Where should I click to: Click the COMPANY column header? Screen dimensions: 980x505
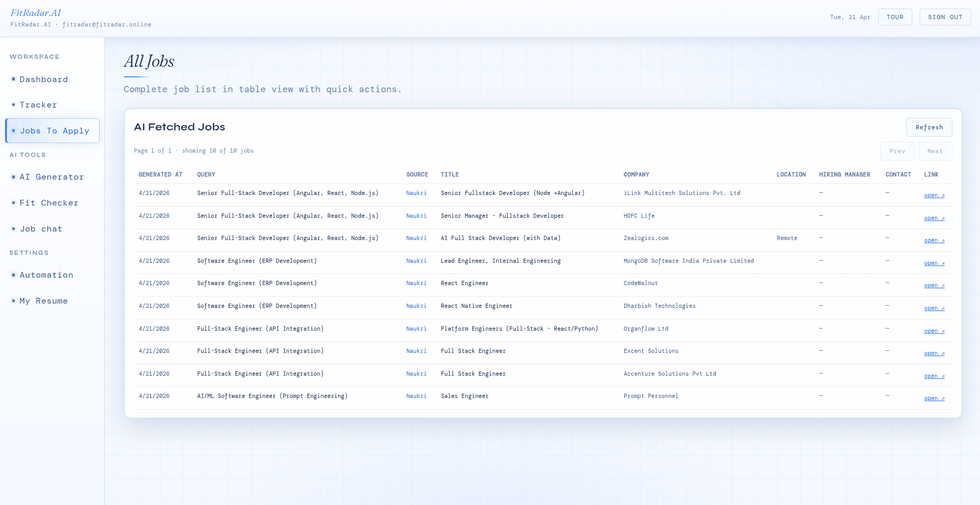pyautogui.click(x=636, y=174)
